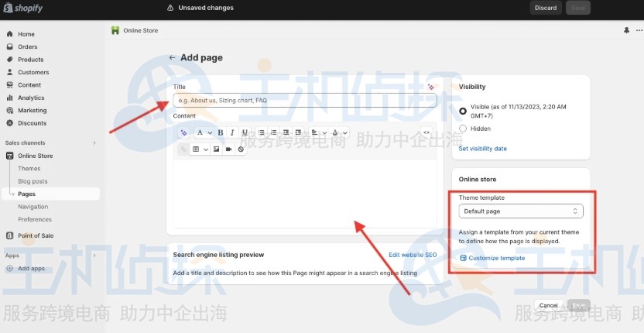Open the text alignment dropdown
644x333 pixels.
[319, 132]
